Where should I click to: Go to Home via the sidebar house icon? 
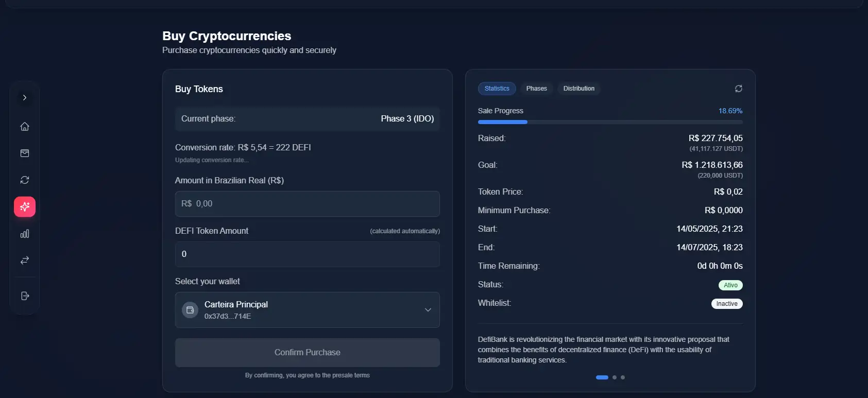tap(24, 127)
